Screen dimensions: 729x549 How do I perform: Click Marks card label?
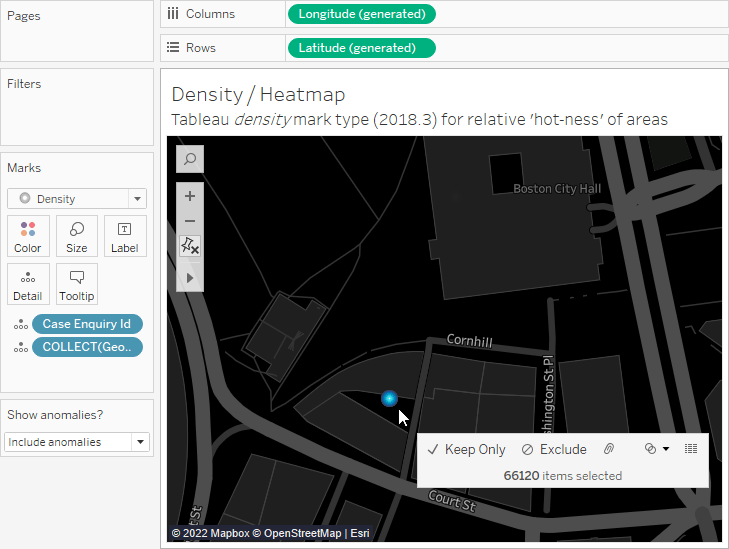24,168
